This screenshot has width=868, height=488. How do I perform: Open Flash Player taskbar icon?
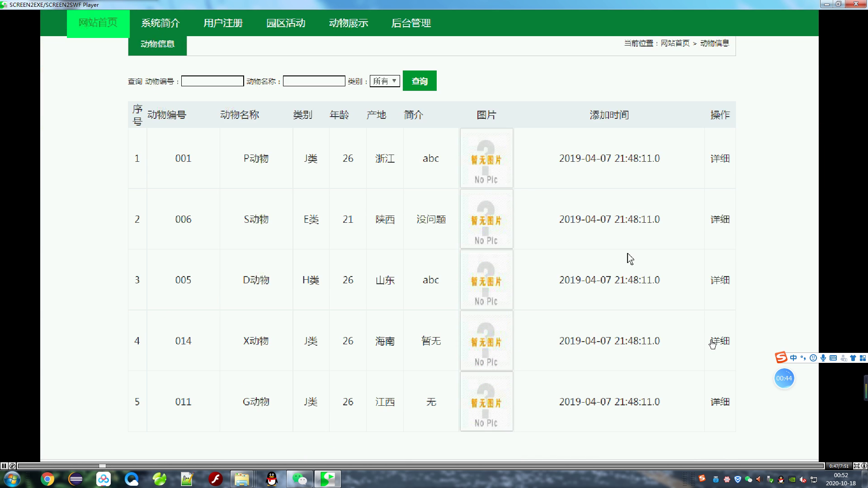tap(216, 479)
